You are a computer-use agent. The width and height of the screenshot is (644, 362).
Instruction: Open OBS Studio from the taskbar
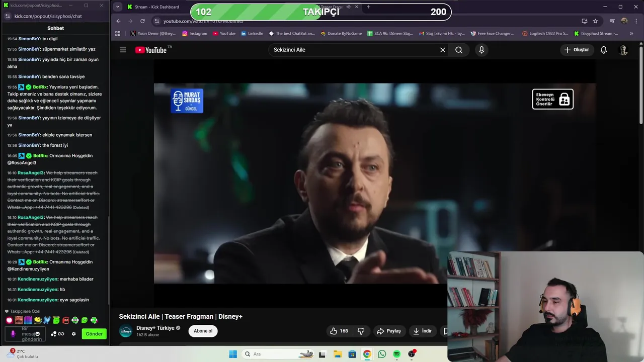[412, 354]
